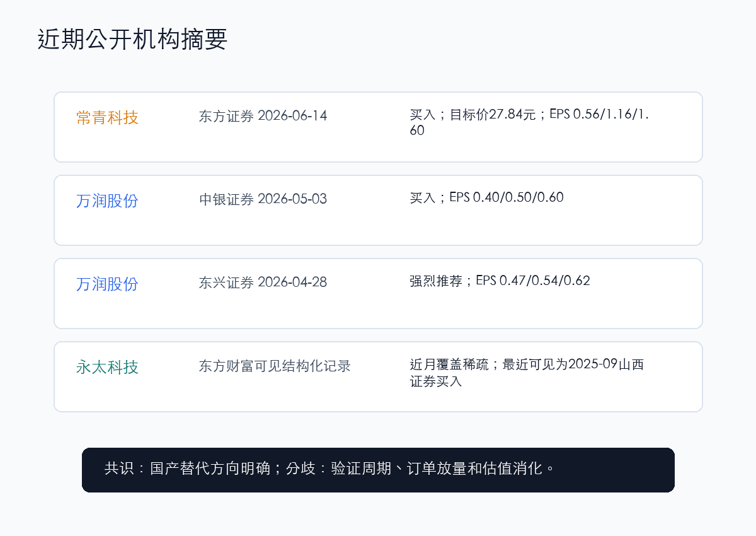The width and height of the screenshot is (756, 536).
Task: Select 万润股份 in the 东兴证券 card
Action: pyautogui.click(x=107, y=284)
